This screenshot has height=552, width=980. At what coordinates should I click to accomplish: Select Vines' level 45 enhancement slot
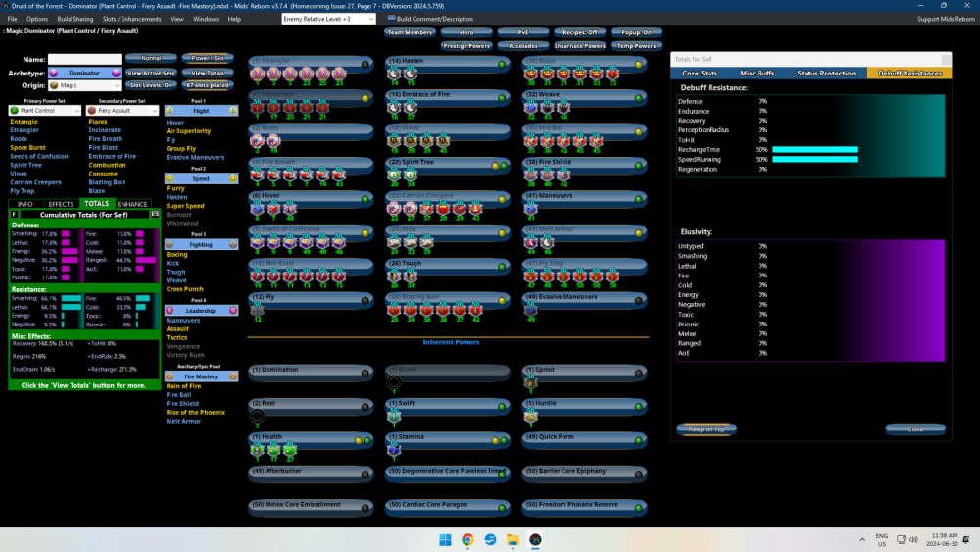tap(443, 142)
